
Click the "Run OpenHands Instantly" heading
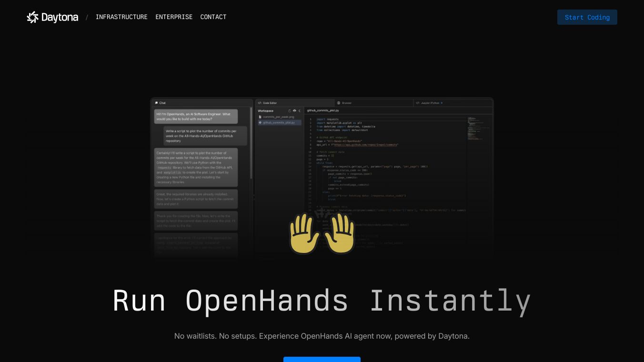[x=322, y=301]
